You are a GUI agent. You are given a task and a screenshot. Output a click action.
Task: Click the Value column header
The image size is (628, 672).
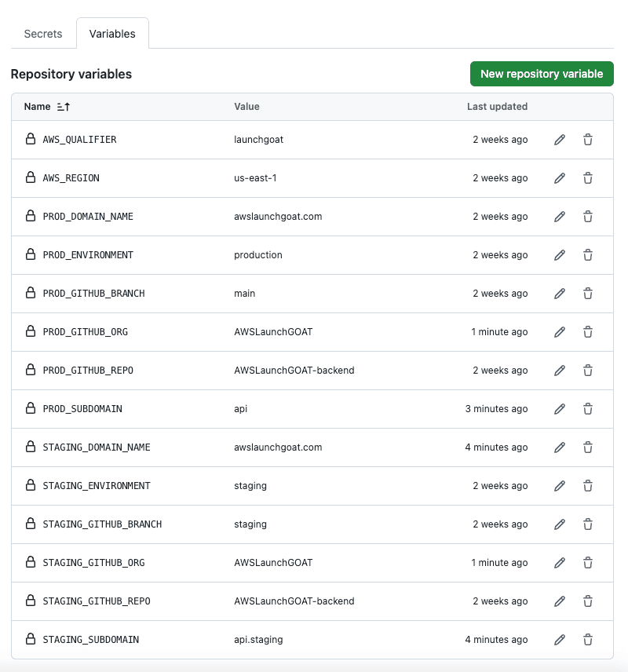coord(246,107)
